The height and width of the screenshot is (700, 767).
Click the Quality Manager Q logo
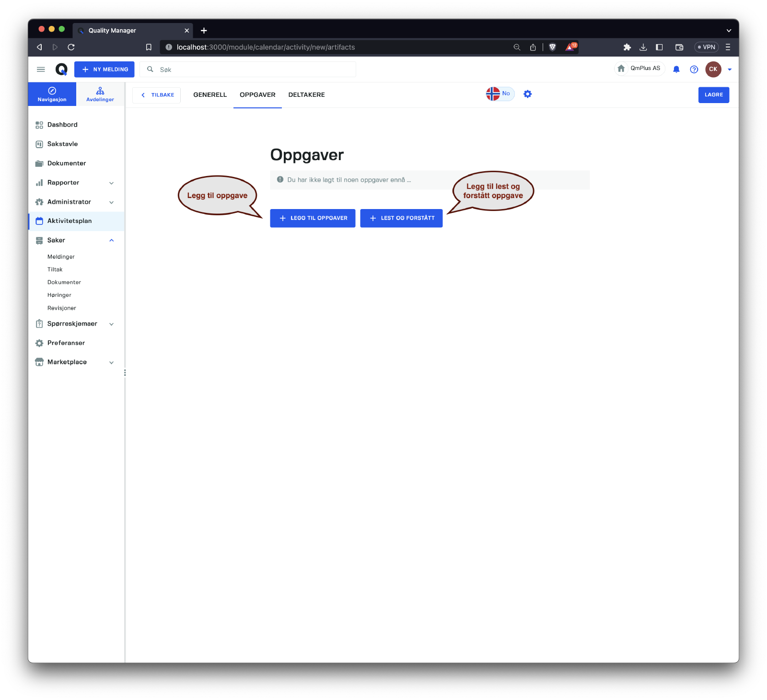pos(61,70)
